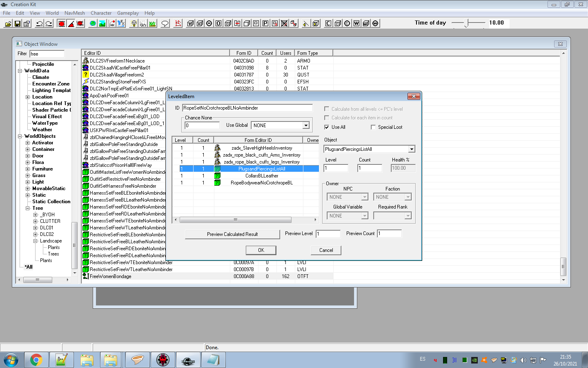
Task: Click the waterfall FX toolbar icon
Action: tap(121, 23)
